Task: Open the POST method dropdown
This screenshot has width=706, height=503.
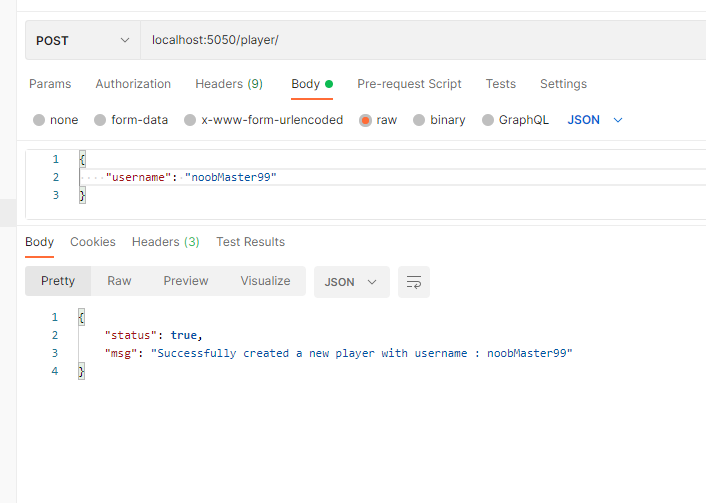Action: click(83, 40)
